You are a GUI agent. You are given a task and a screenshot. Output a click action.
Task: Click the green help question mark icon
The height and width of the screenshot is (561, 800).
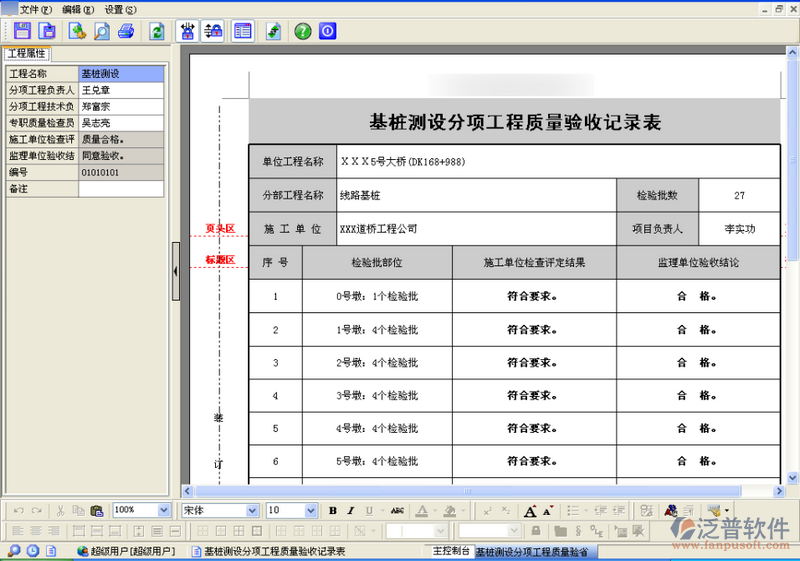click(302, 31)
